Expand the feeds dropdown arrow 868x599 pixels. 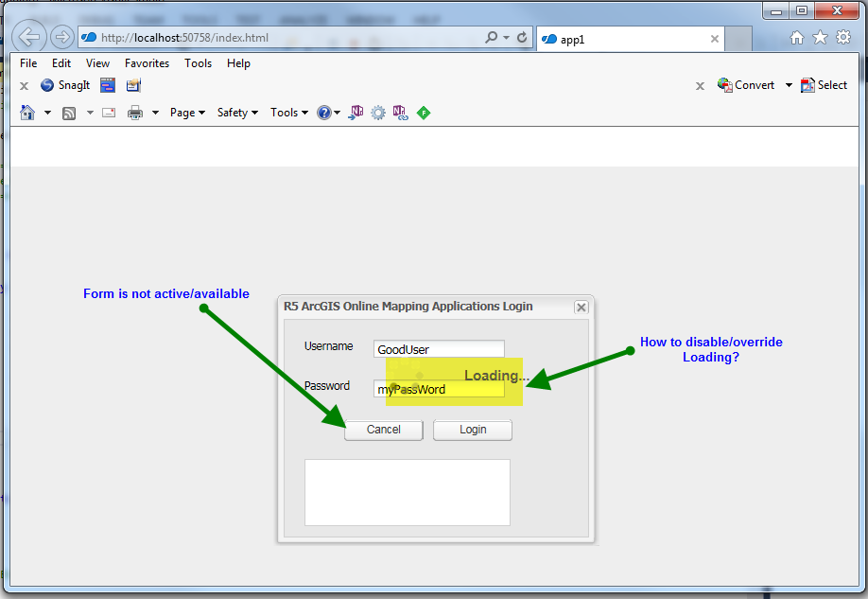(x=90, y=113)
